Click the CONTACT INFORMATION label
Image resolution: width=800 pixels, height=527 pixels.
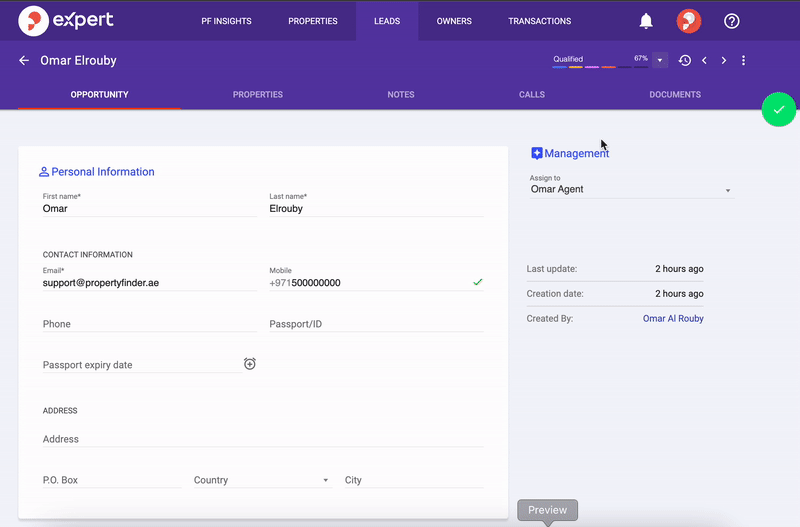(x=88, y=255)
